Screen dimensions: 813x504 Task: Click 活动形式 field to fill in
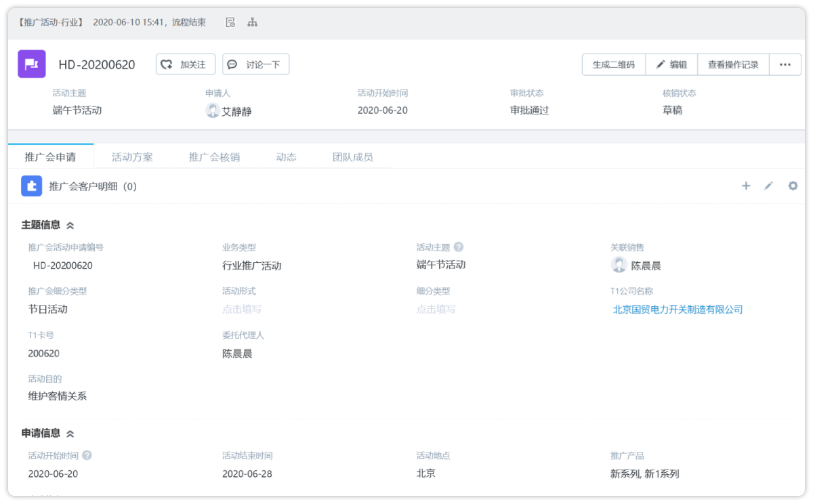point(242,310)
